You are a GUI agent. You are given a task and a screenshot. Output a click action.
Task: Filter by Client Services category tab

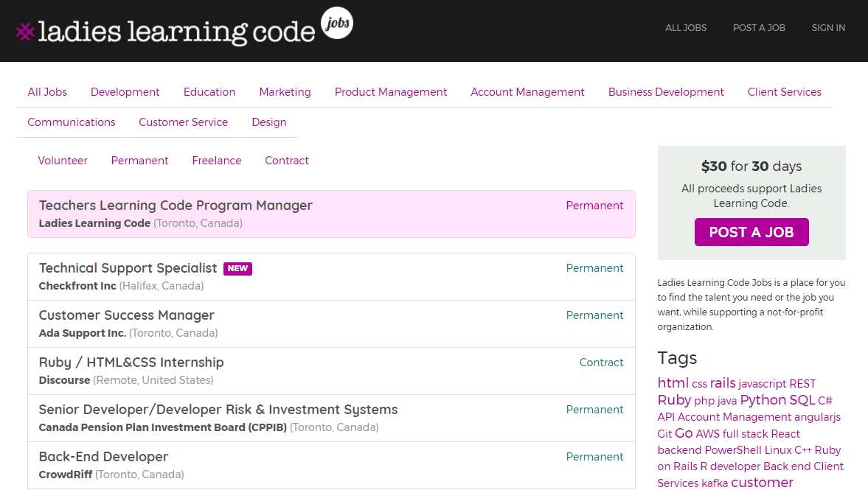tap(785, 92)
